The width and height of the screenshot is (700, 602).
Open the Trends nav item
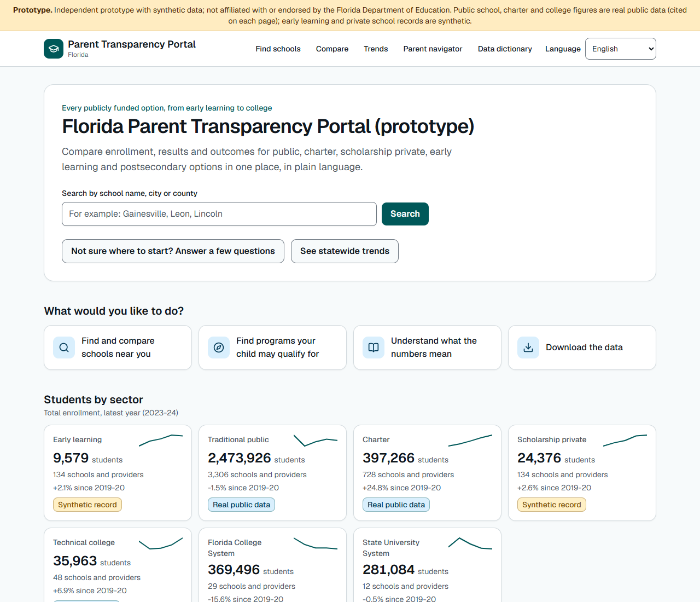pos(376,49)
